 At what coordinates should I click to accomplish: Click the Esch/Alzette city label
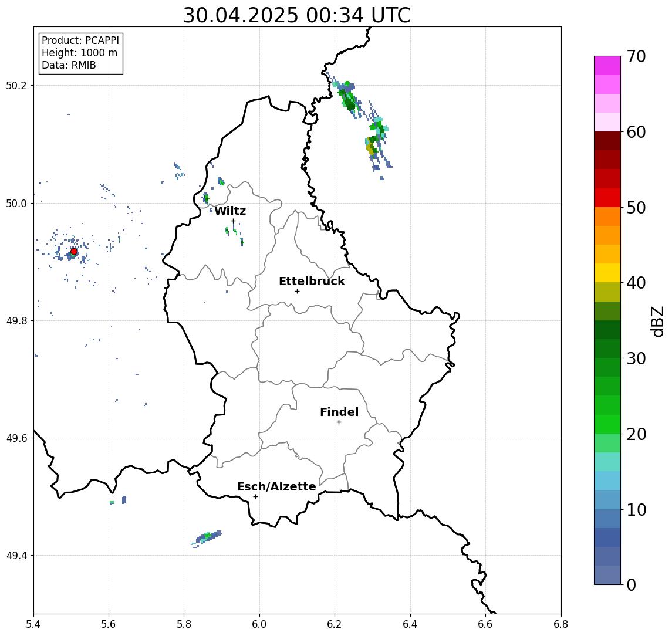coord(276,486)
